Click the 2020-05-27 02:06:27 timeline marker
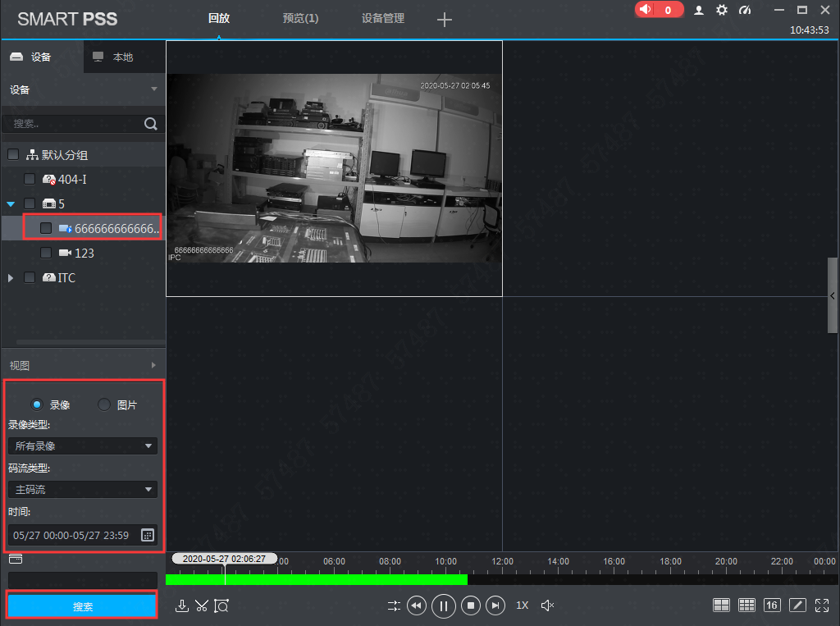Image resolution: width=840 pixels, height=626 pixels. pos(224,559)
